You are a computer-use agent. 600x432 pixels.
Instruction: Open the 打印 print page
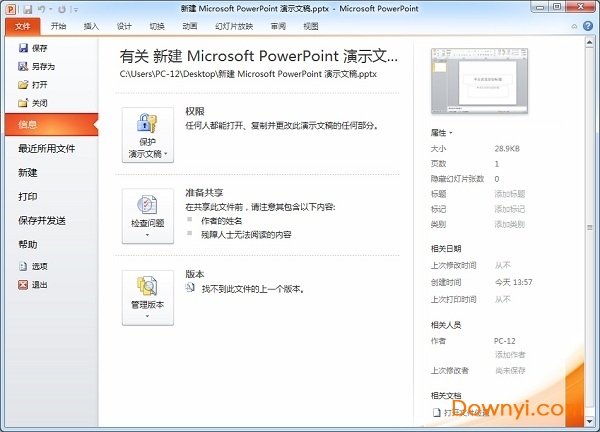28,196
